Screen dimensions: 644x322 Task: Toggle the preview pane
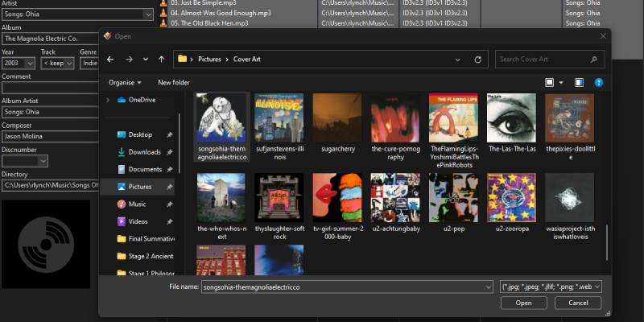pyautogui.click(x=579, y=83)
